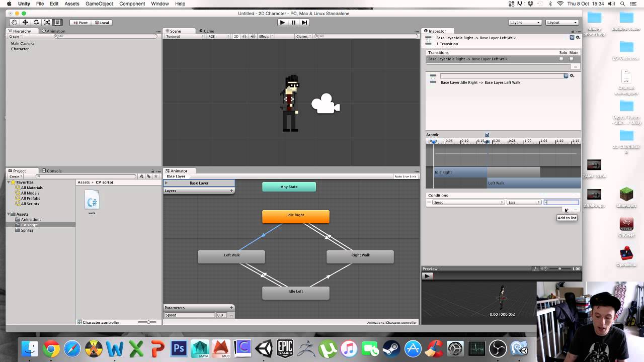Select the Any State node

coord(289,187)
